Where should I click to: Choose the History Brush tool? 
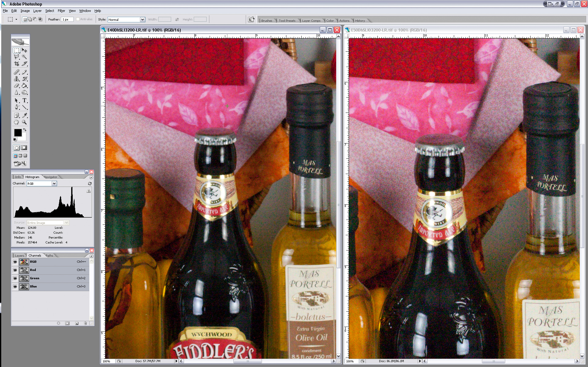point(24,79)
